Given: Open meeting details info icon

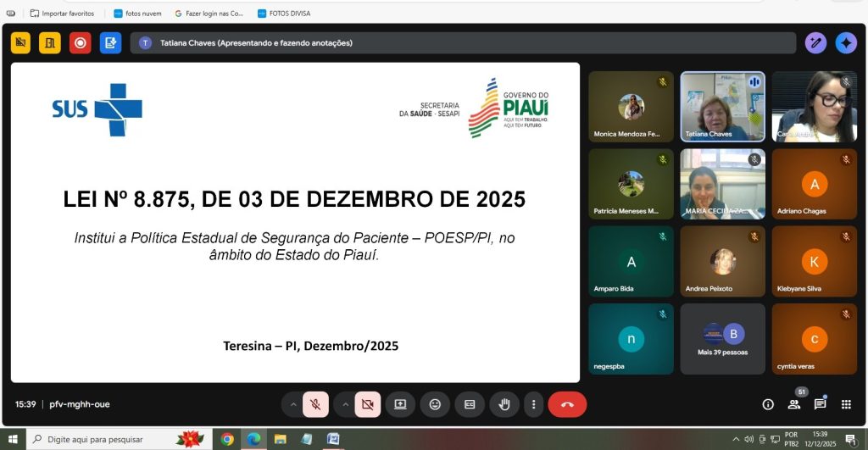Looking at the screenshot, I should click(768, 404).
